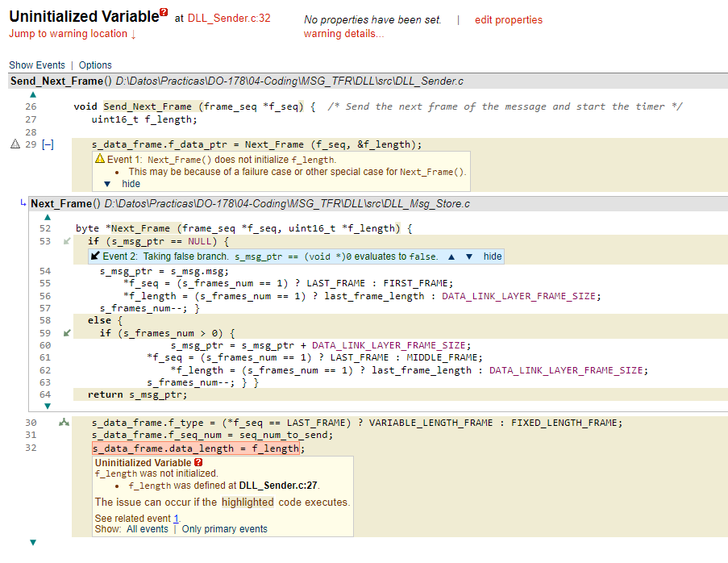Click the red help icon in the warning box
728x563 pixels.
[x=198, y=462]
